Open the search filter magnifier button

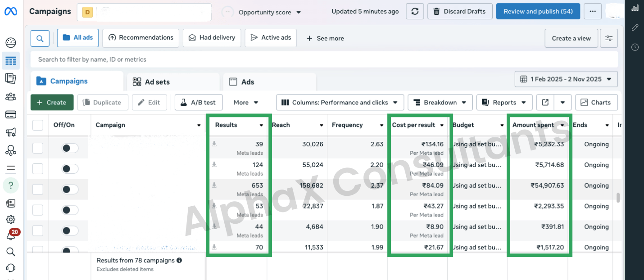[x=40, y=38]
